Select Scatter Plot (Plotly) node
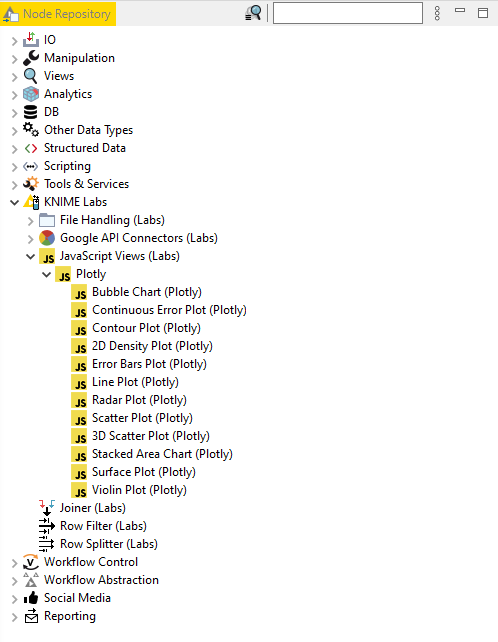Viewport: 498px width, 642px height. coord(143,418)
